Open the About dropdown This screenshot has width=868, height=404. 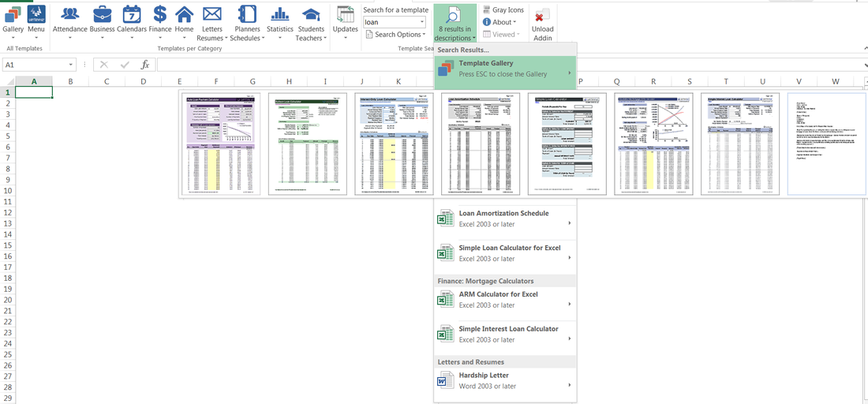pyautogui.click(x=499, y=22)
